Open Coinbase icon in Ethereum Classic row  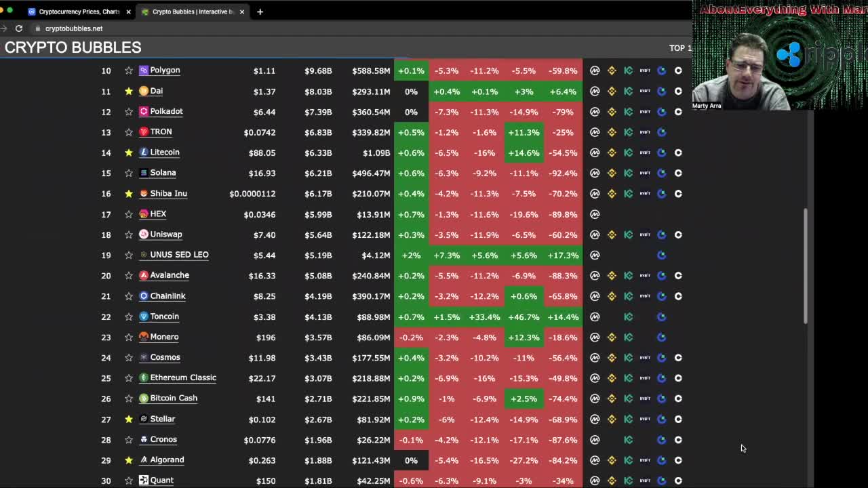pyautogui.click(x=678, y=378)
